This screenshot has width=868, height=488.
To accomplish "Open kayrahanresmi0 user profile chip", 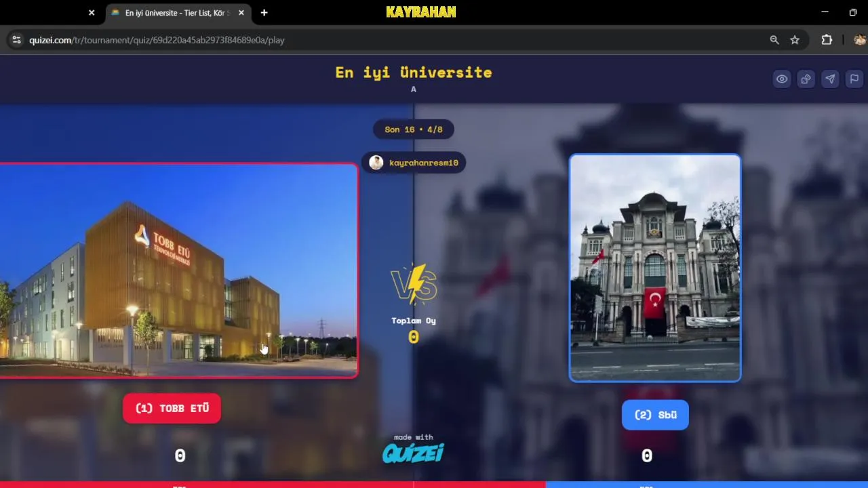I will pos(414,163).
